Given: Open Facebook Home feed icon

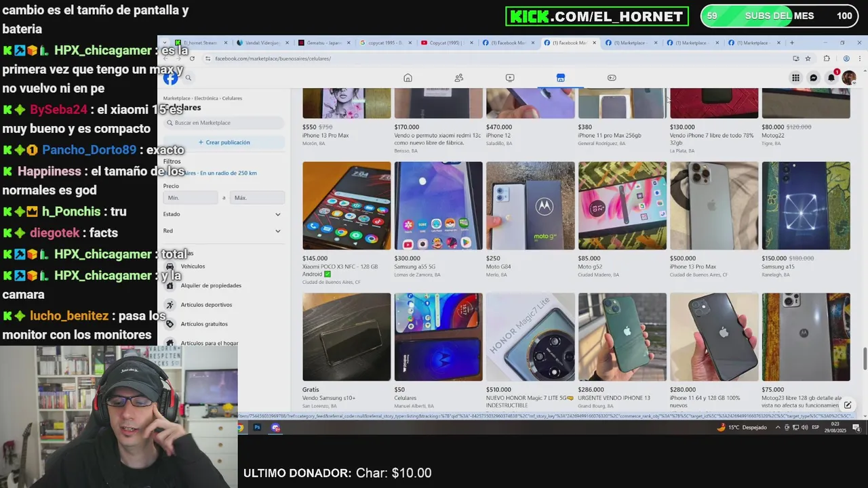Looking at the screenshot, I should 408,78.
